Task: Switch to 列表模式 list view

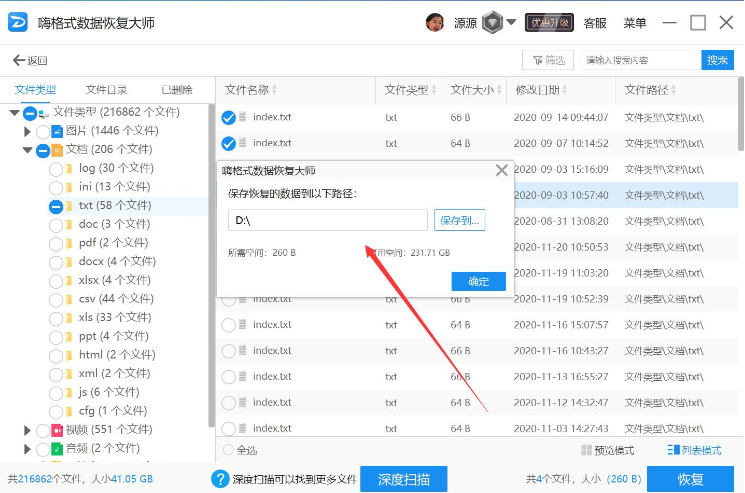Action: pos(694,451)
